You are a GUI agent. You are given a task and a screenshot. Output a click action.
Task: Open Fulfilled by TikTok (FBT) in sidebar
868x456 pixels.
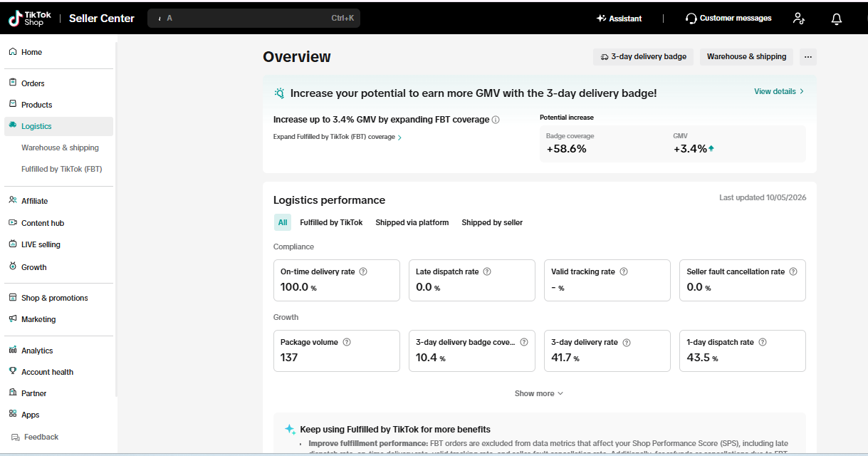point(62,169)
